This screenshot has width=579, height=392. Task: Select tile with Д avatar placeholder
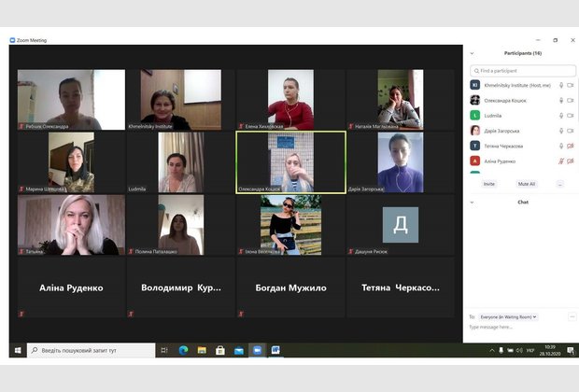click(401, 225)
